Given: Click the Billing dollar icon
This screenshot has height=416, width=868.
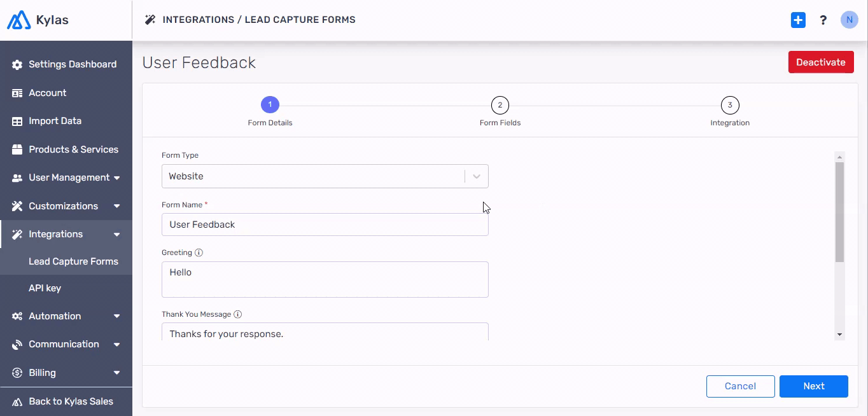Looking at the screenshot, I should (x=17, y=373).
